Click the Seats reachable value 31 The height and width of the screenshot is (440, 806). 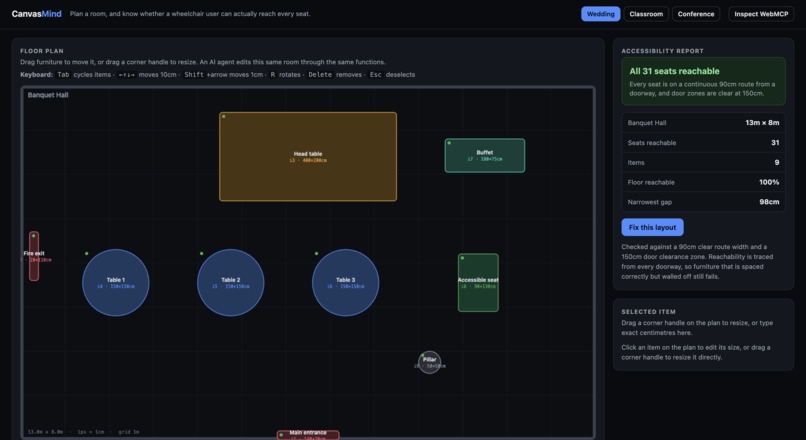click(x=775, y=142)
